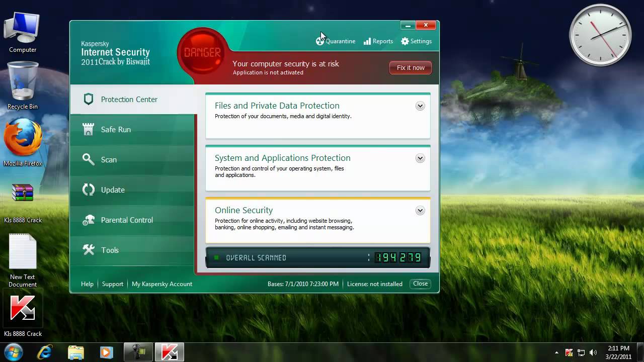Screen dimensions: 644x362
Task: Click the Kaspersky taskbar button
Action: pos(169,352)
